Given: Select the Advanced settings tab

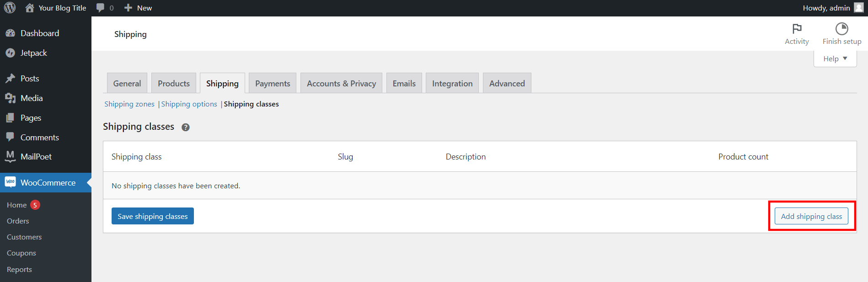Looking at the screenshot, I should coord(507,83).
